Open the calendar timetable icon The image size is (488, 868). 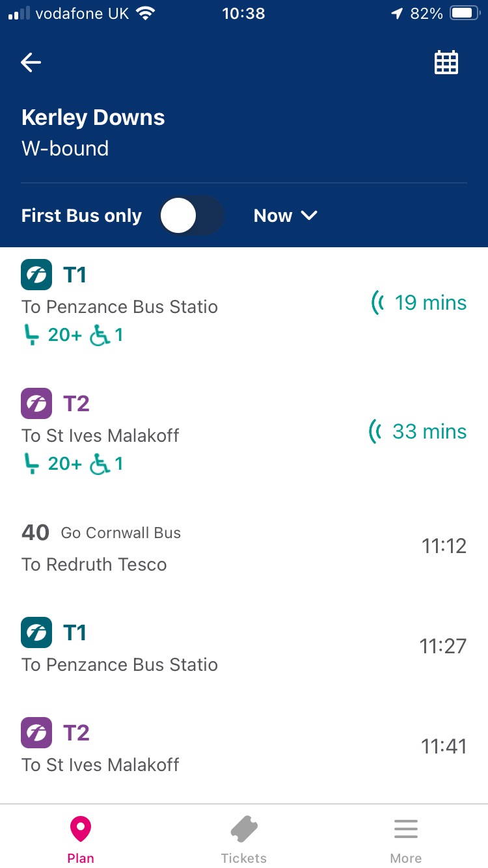tap(446, 62)
